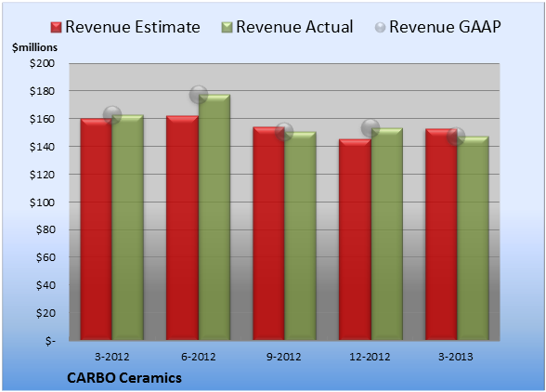Select the green actual bar for 3-2013
Screen dimensions: 546x392
(473, 239)
